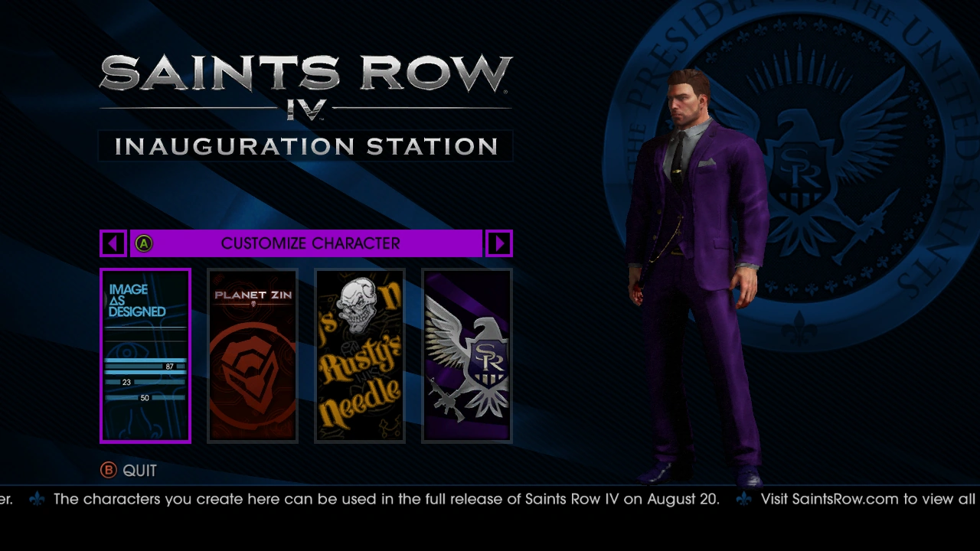Click the Quit label

click(139, 471)
